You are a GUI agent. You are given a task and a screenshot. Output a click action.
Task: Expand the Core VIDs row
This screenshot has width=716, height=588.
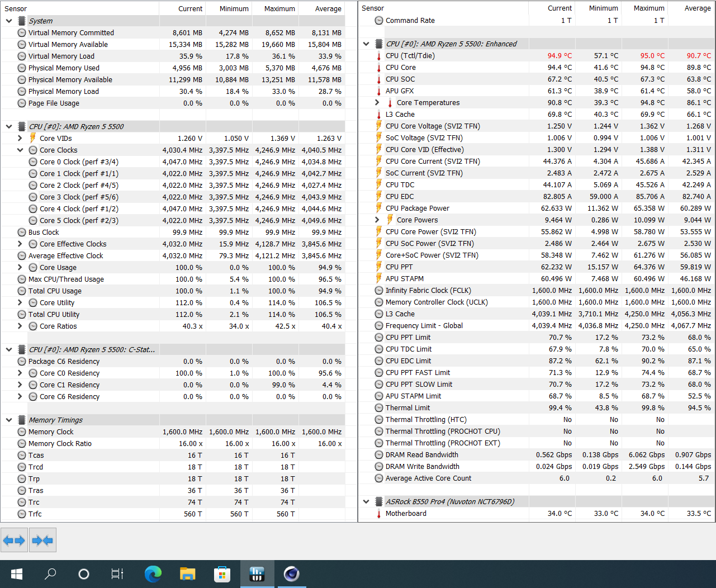click(20, 138)
